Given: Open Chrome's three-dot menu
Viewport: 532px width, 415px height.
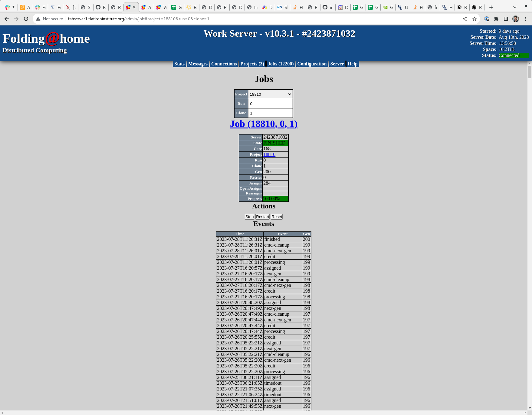Looking at the screenshot, I should coord(526,19).
